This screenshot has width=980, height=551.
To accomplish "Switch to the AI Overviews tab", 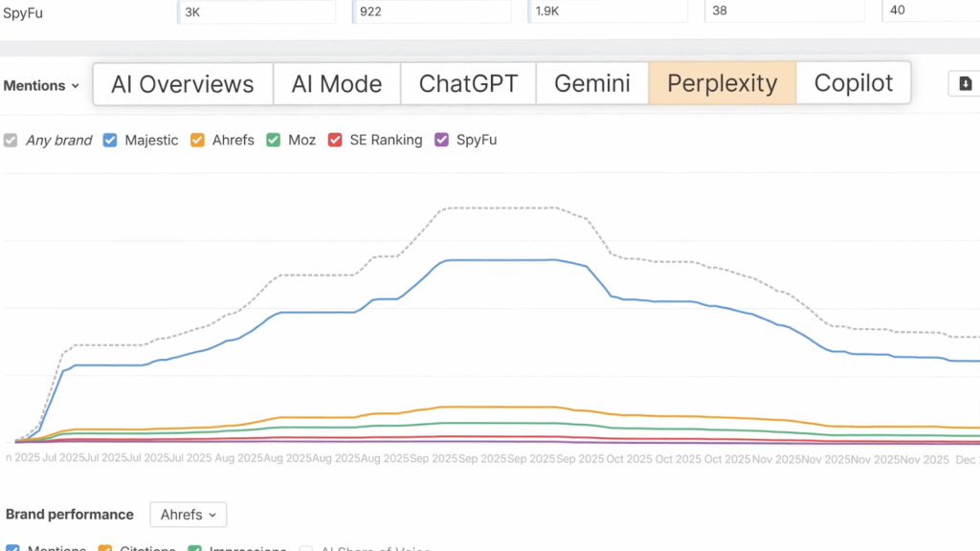I will pyautogui.click(x=183, y=83).
